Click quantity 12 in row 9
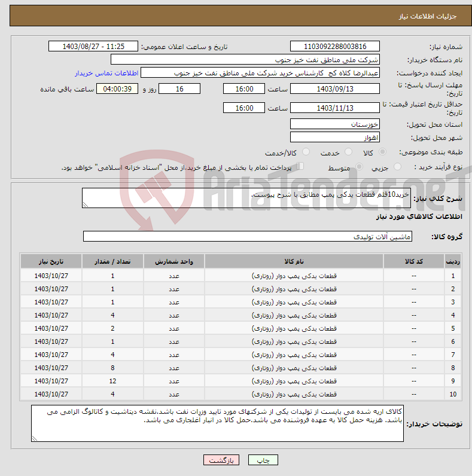This screenshot has width=472, height=476. pos(112,381)
